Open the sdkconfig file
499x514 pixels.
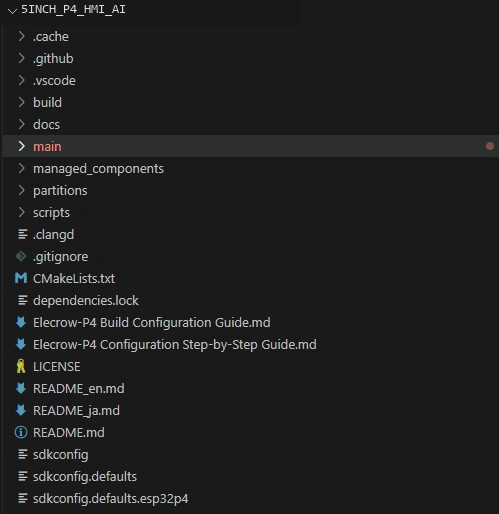61,455
